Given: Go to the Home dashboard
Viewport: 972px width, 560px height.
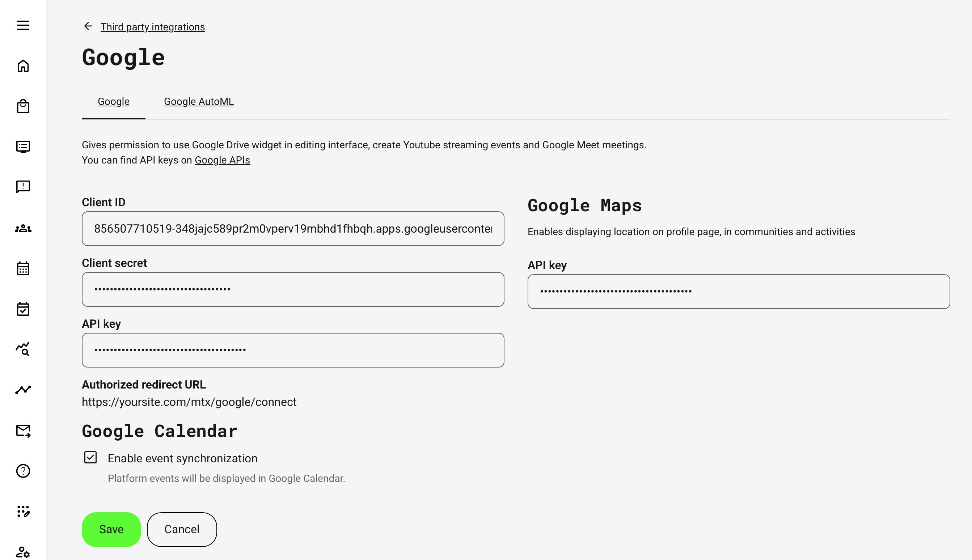Looking at the screenshot, I should pos(23,66).
